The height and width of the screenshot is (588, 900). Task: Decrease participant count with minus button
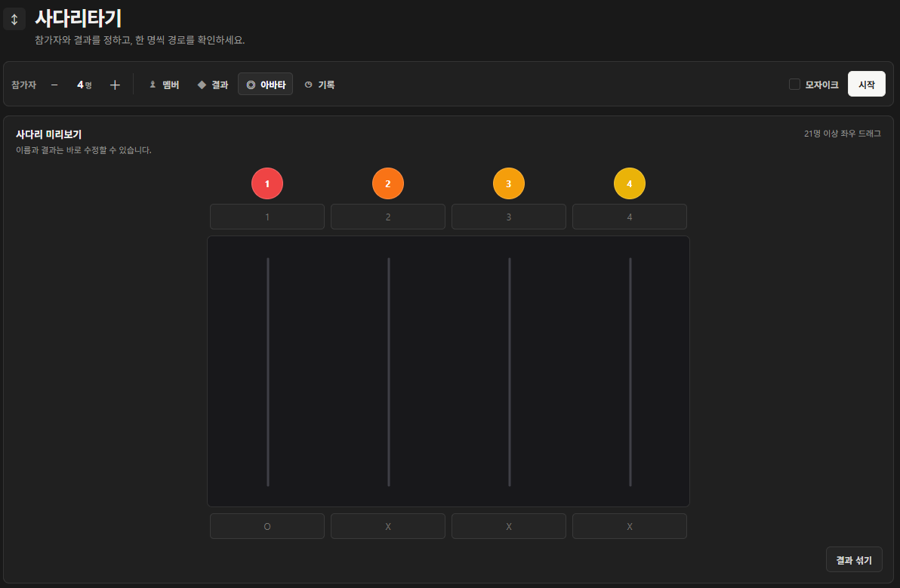54,85
